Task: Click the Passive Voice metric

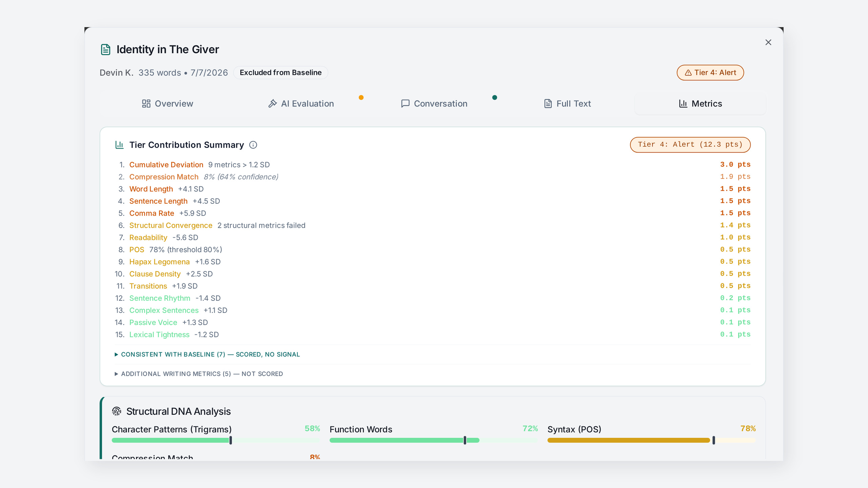Action: pyautogui.click(x=153, y=323)
